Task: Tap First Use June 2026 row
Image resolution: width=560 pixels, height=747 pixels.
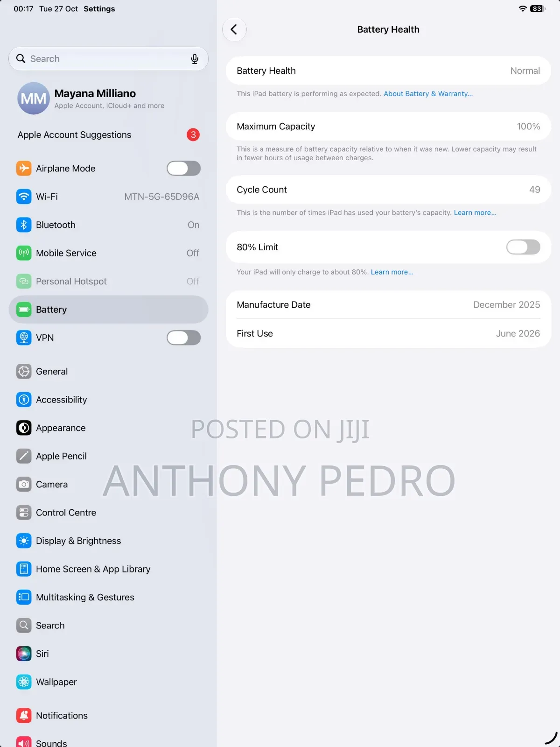Action: 388,333
